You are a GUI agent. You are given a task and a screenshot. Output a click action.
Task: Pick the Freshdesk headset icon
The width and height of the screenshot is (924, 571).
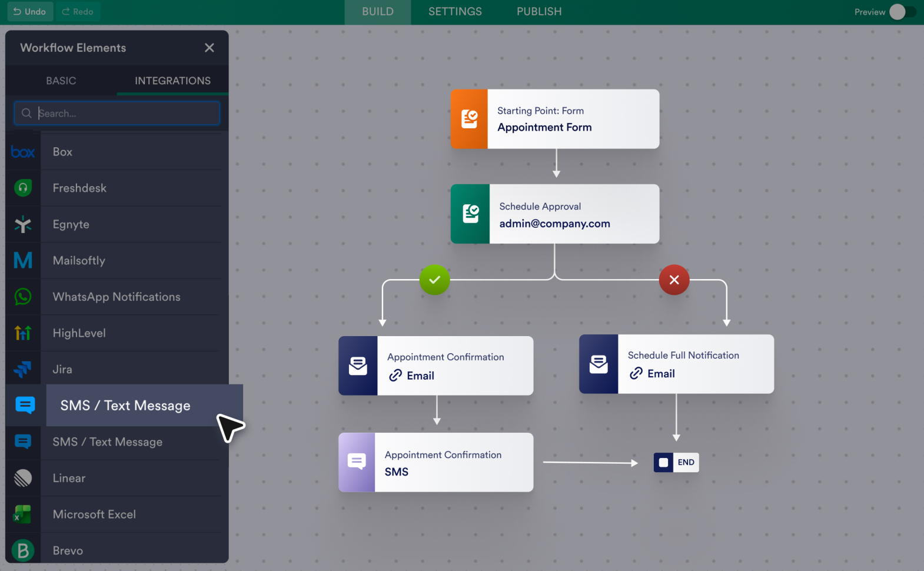23,188
